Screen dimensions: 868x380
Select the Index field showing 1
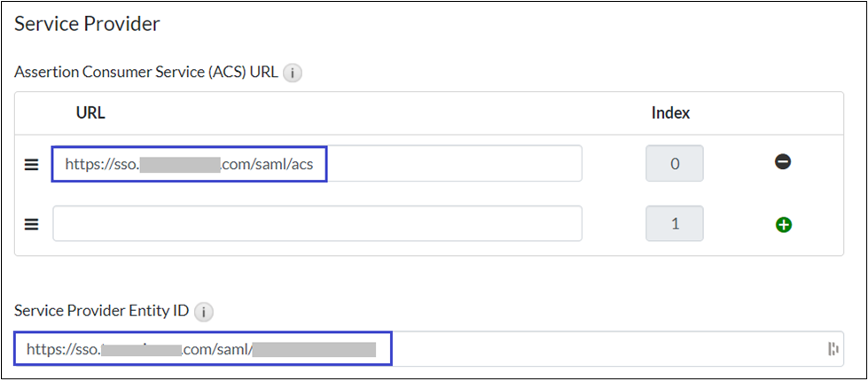[x=674, y=224]
